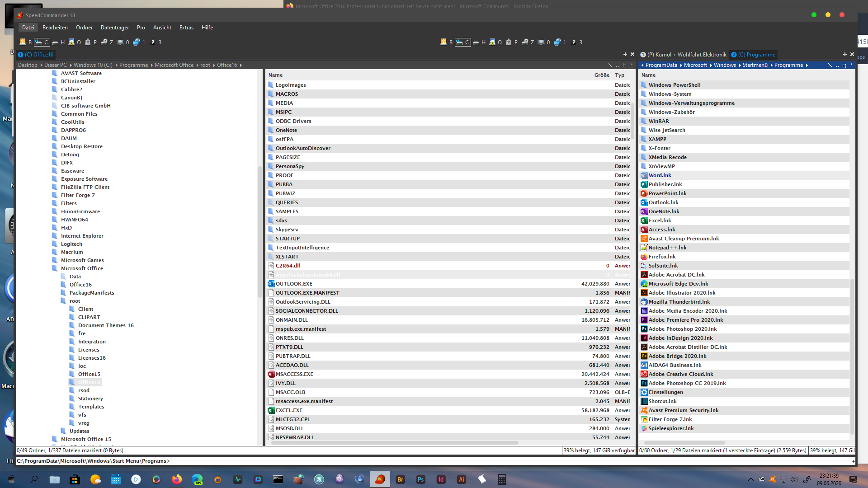Image resolution: width=868 pixels, height=488 pixels.
Task: Select drive H in right drive bar
Action: click(x=479, y=42)
